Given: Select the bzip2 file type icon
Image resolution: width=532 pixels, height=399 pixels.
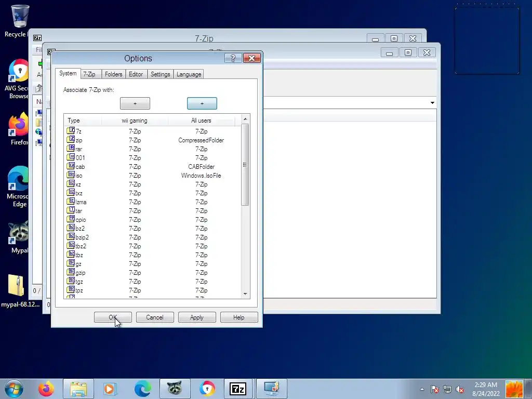Looking at the screenshot, I should [x=71, y=236].
